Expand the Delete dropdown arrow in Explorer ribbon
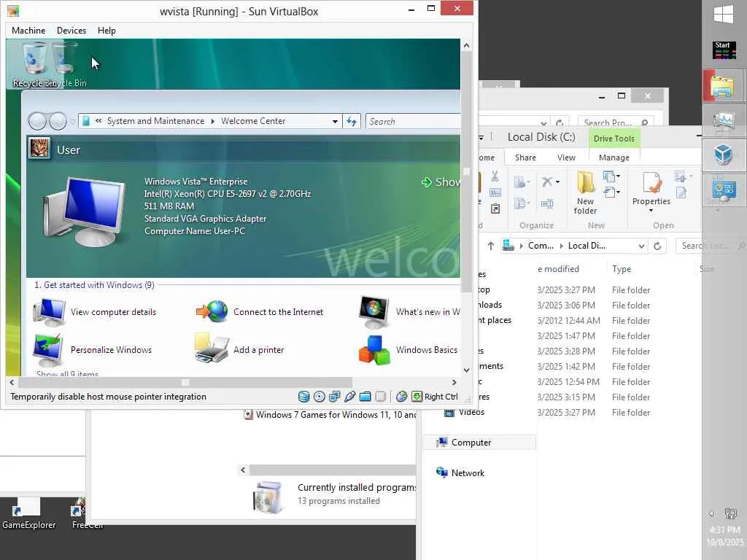The width and height of the screenshot is (747, 560). 557,182
